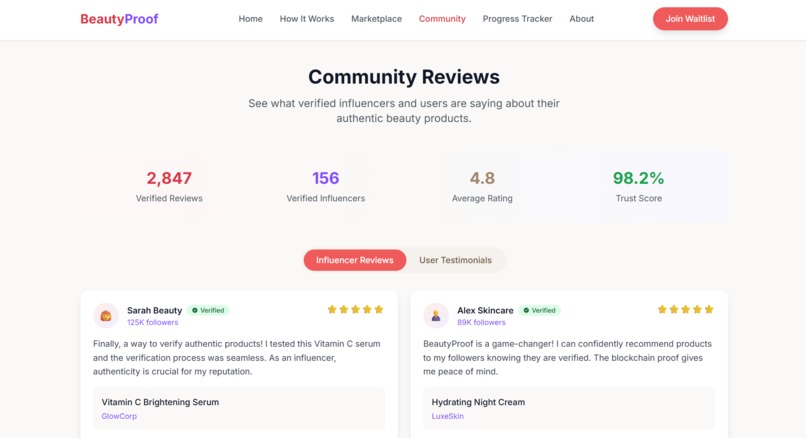
Task: Click the 125K followers text
Action: [x=153, y=322]
